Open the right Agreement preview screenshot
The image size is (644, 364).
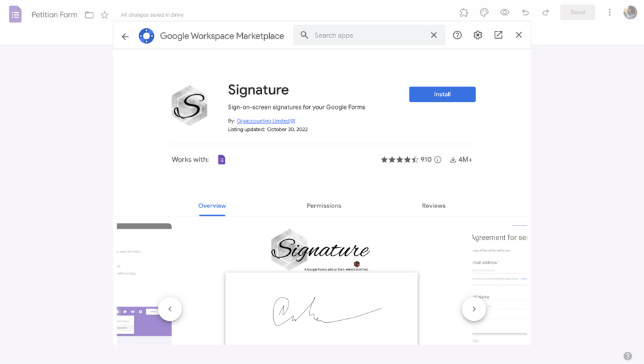pos(500,284)
